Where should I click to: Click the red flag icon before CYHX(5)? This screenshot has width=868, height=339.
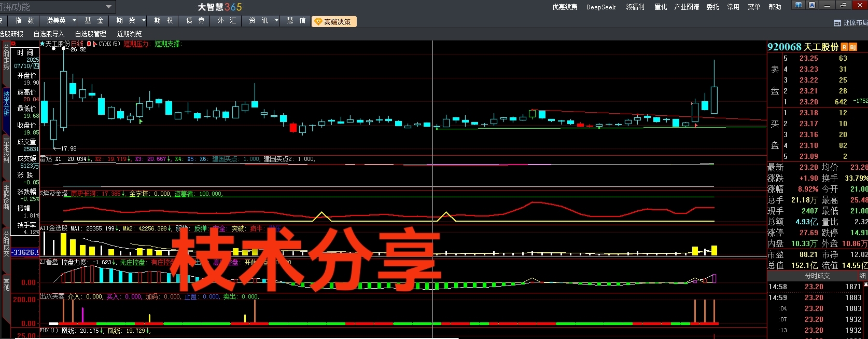95,44
